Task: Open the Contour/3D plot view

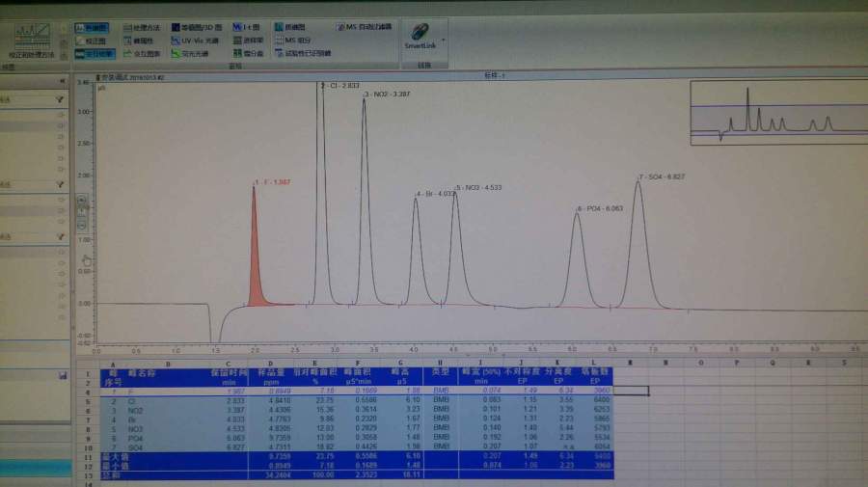Action: [x=197, y=27]
